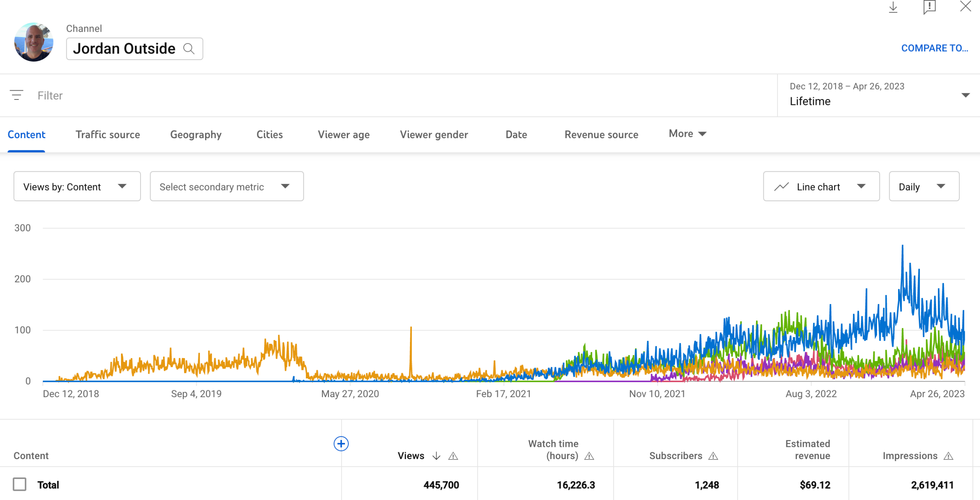Click the search magnifier beside Jordan Outside
The width and height of the screenshot is (980, 500).
pyautogui.click(x=189, y=49)
